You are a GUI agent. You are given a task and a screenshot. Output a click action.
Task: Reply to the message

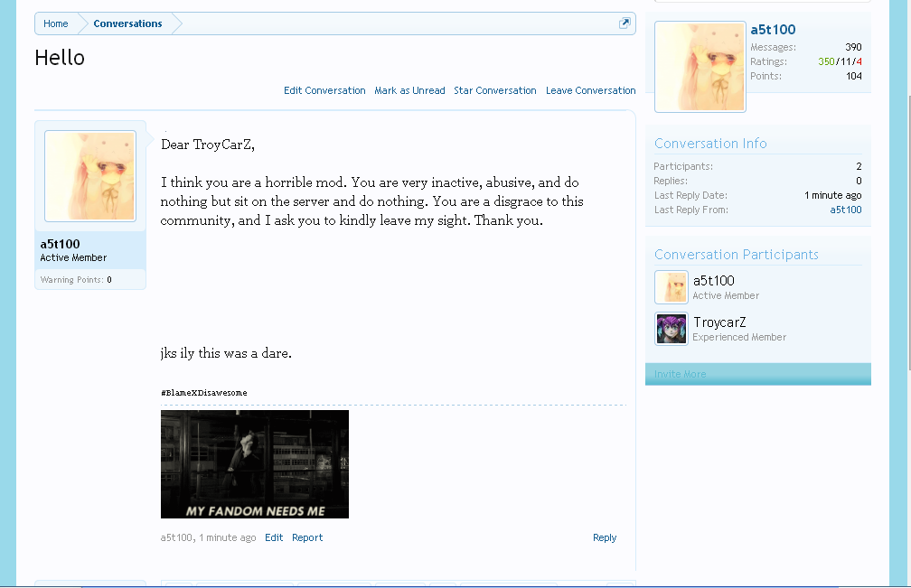(605, 537)
